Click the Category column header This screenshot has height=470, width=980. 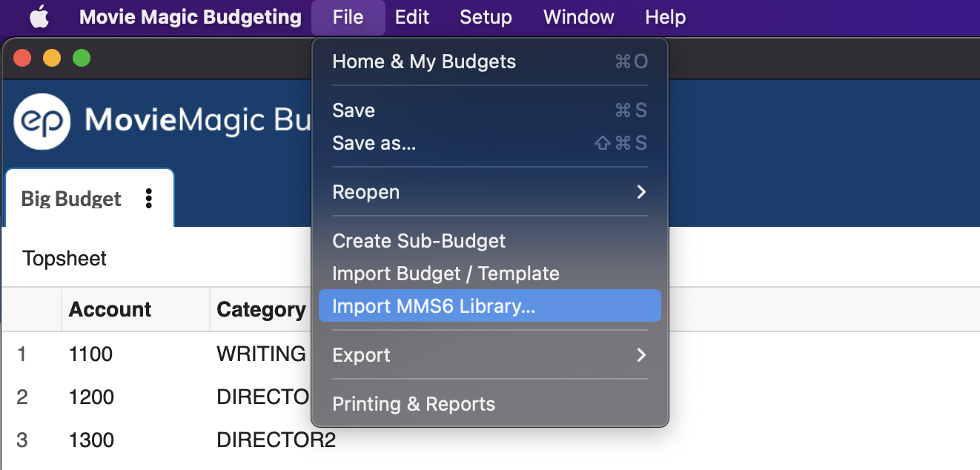261,309
